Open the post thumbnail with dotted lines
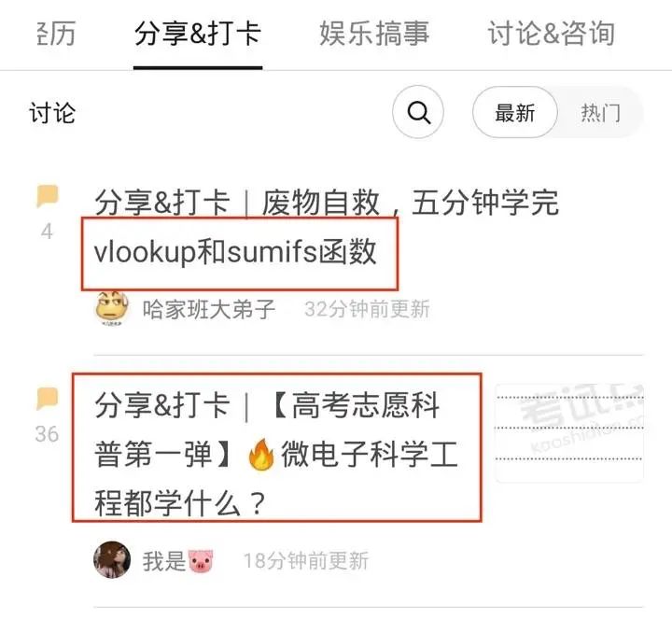Image resolution: width=672 pixels, height=619 pixels. 569,433
